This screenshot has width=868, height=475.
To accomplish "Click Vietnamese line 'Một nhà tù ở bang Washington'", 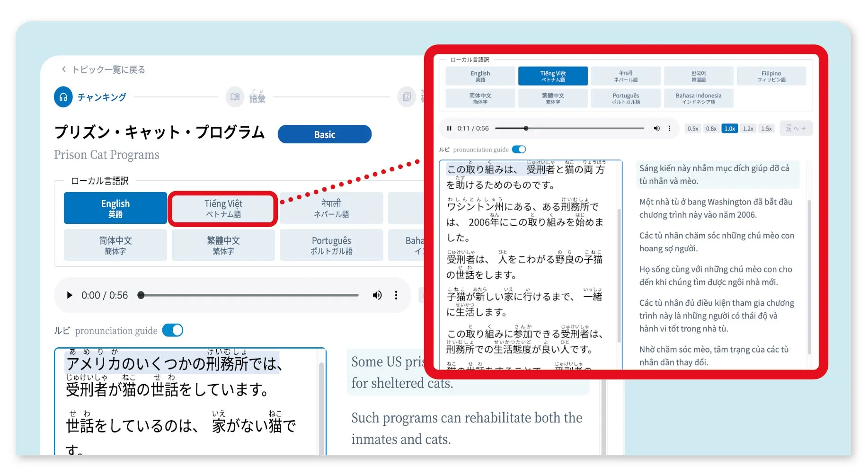I will tap(716, 208).
